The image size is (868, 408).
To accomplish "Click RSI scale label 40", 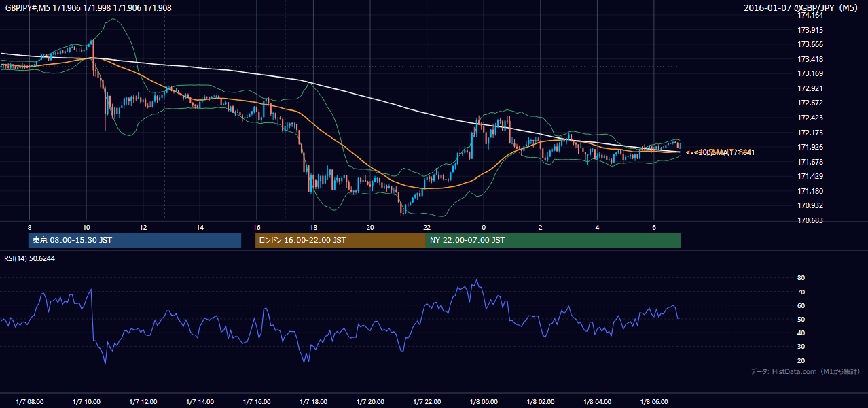I will click(x=801, y=333).
